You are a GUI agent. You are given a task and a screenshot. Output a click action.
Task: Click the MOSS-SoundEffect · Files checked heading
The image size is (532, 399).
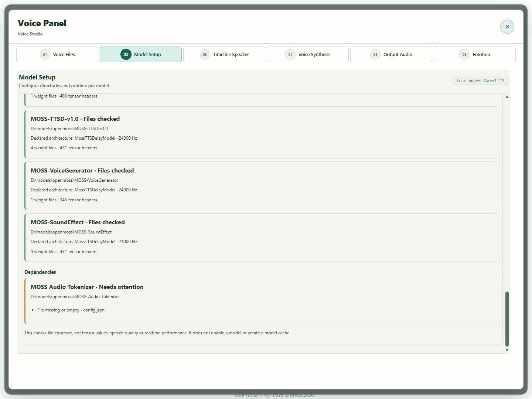[78, 222]
